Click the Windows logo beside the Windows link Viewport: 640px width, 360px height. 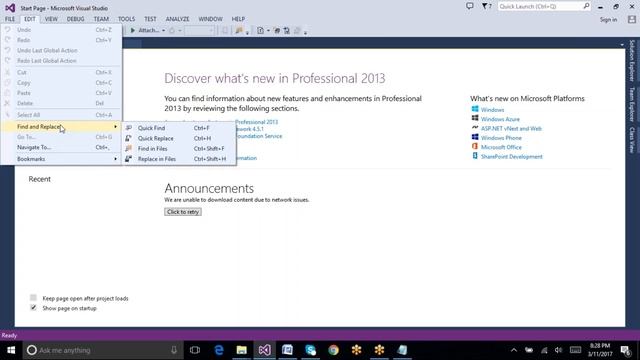point(475,109)
